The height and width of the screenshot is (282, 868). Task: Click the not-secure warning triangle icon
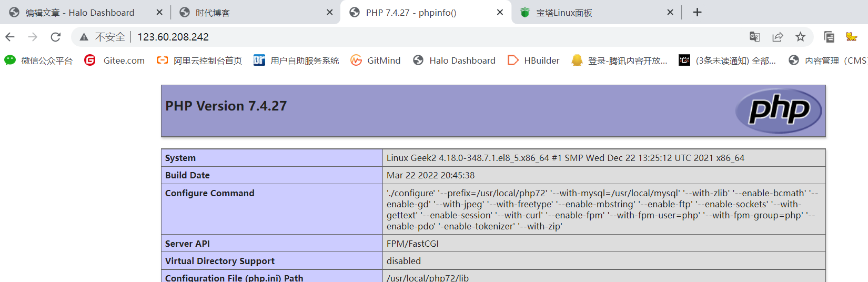(x=84, y=37)
